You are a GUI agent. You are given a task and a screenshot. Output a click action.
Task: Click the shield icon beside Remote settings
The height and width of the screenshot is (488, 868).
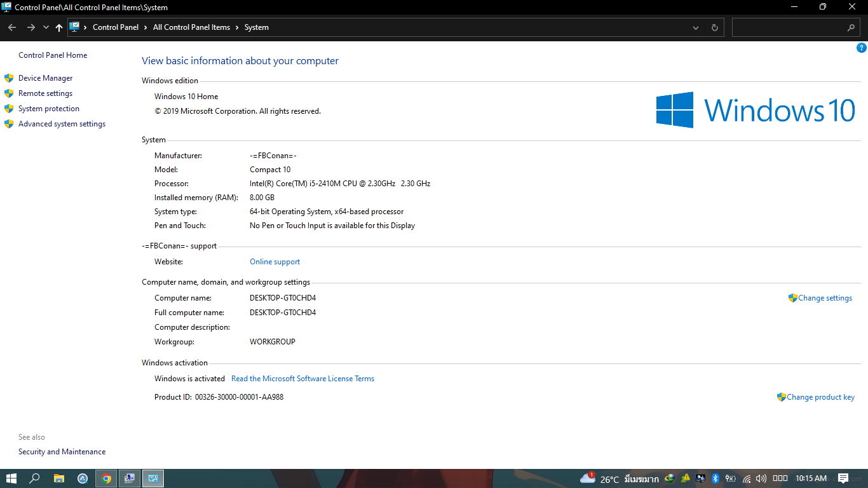pyautogui.click(x=9, y=93)
